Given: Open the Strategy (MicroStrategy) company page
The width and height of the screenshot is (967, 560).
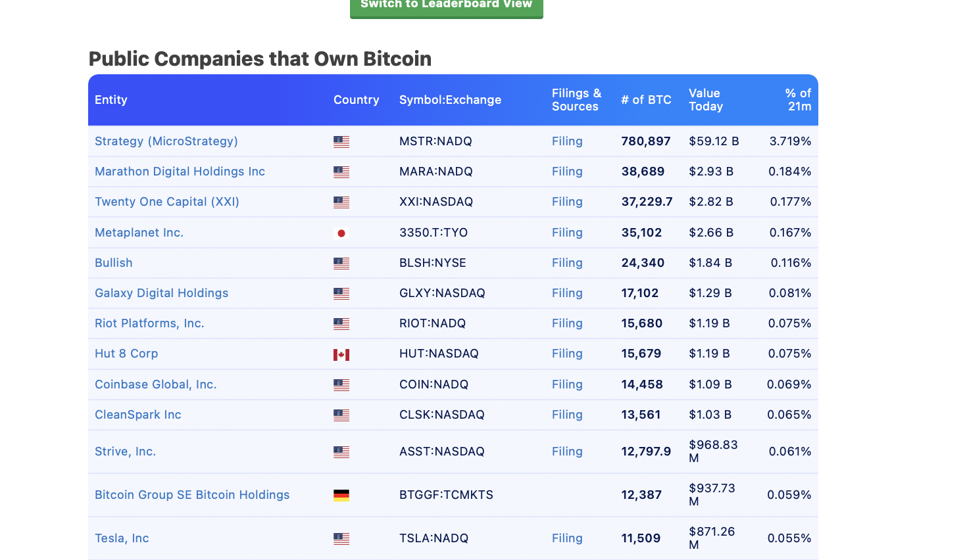Looking at the screenshot, I should [x=166, y=141].
